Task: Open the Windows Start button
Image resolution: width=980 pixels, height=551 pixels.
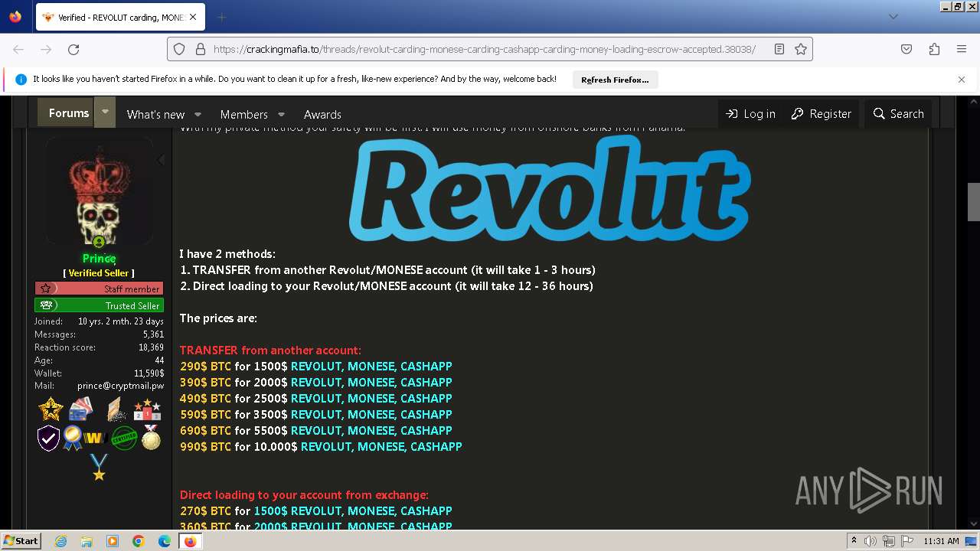Action: pyautogui.click(x=21, y=540)
